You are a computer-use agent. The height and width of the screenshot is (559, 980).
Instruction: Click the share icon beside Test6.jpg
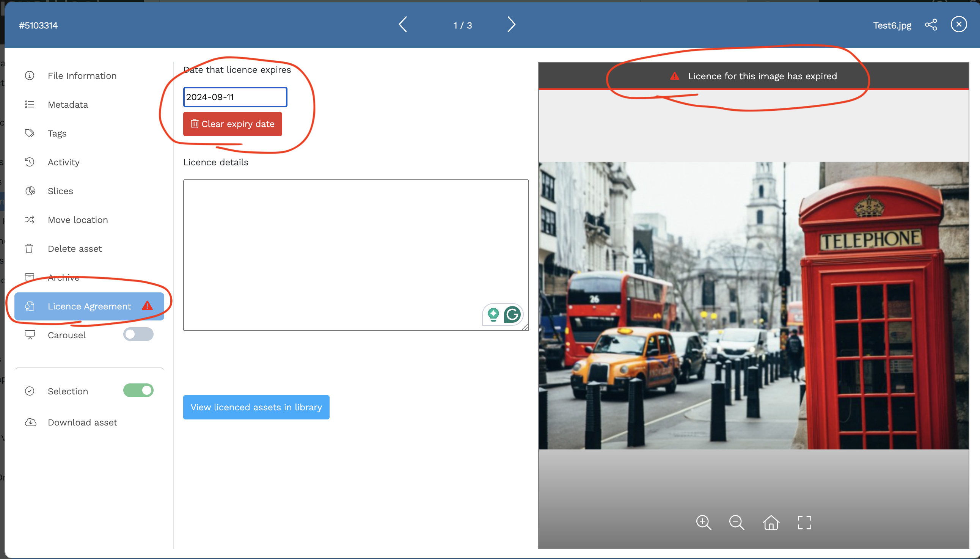pyautogui.click(x=930, y=25)
